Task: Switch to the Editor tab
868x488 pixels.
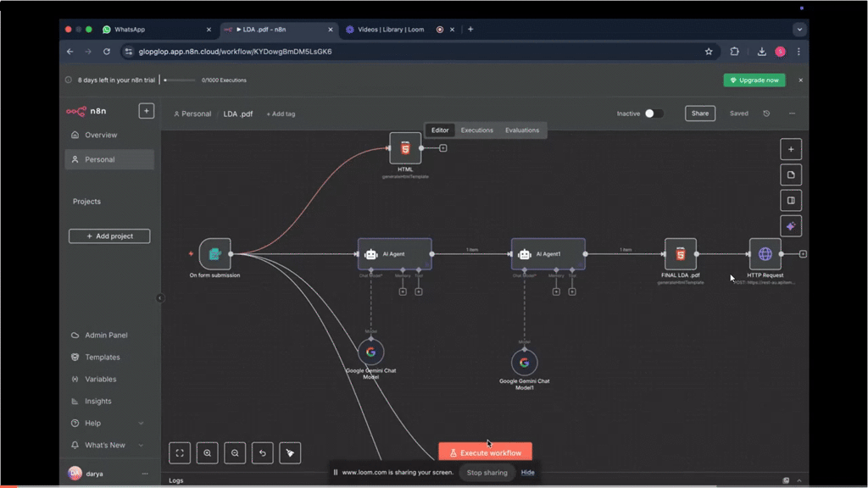Action: pyautogui.click(x=440, y=130)
